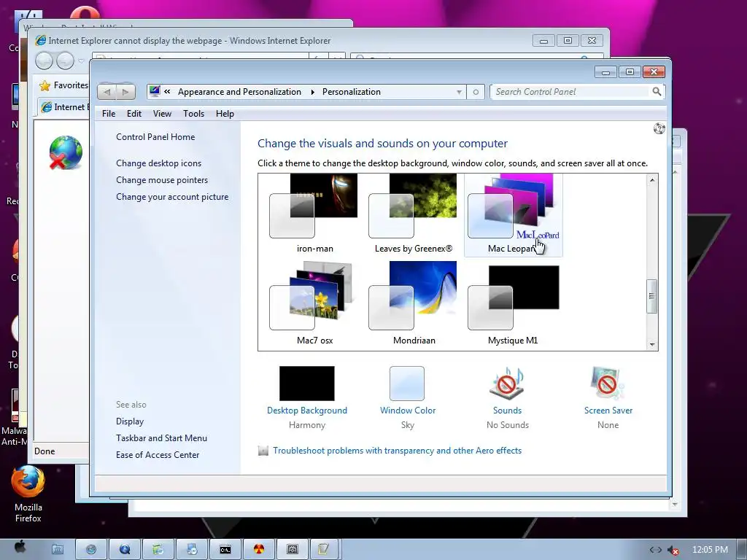
Task: Click the taskbar clock showing 12:05 PM
Action: point(710,550)
